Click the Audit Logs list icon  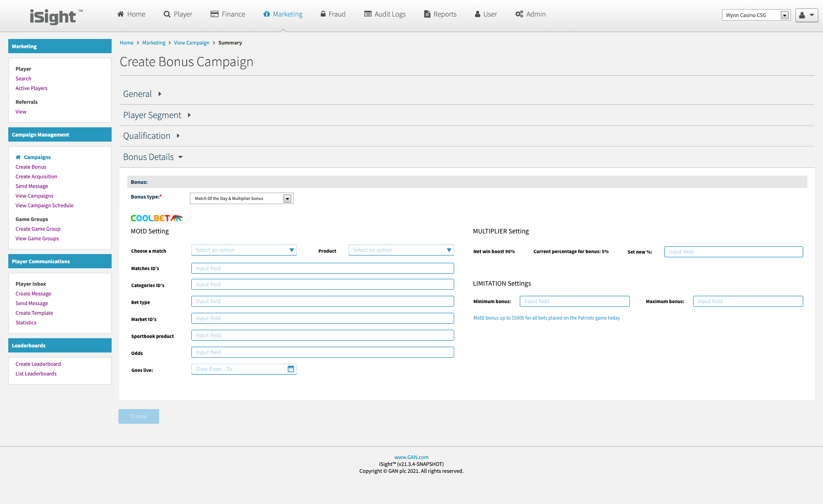click(x=367, y=14)
